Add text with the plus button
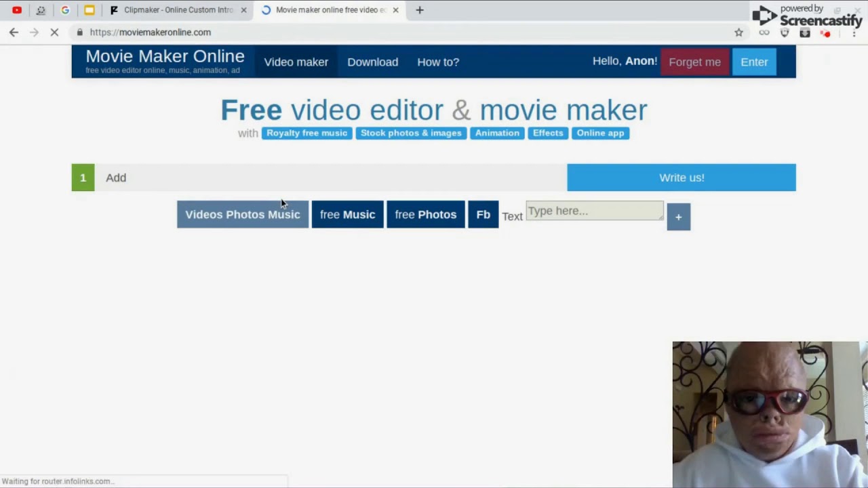Image resolution: width=868 pixels, height=488 pixels. [678, 217]
